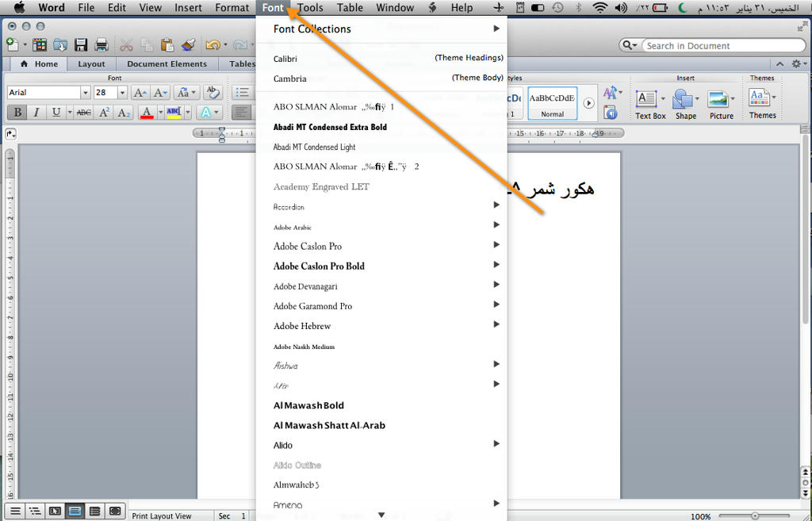812x521 pixels.
Task: Toggle Notebook Layout view button in status bar
Action: coord(95,511)
